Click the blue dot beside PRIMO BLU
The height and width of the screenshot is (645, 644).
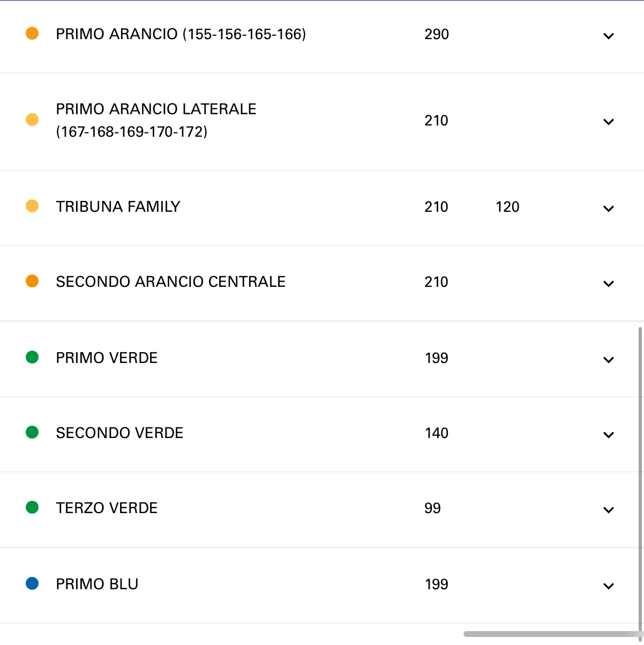click(32, 583)
